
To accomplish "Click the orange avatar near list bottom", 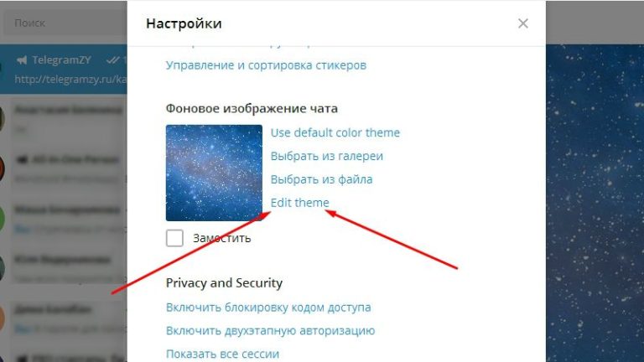I will 2,318.
